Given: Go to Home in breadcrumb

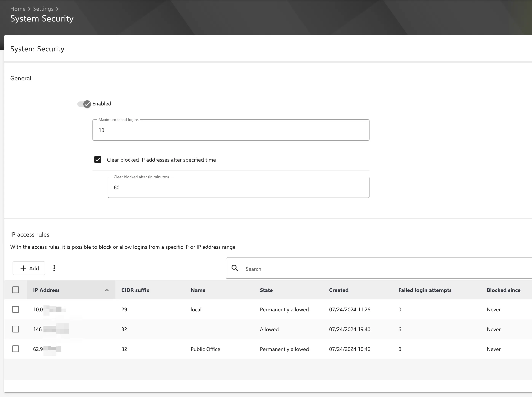Looking at the screenshot, I should tap(18, 9).
